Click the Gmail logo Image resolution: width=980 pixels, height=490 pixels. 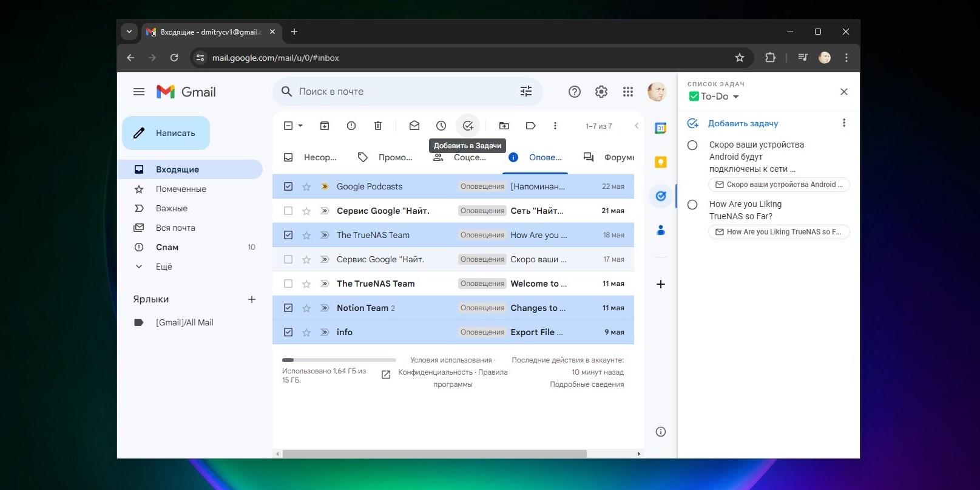[x=186, y=92]
